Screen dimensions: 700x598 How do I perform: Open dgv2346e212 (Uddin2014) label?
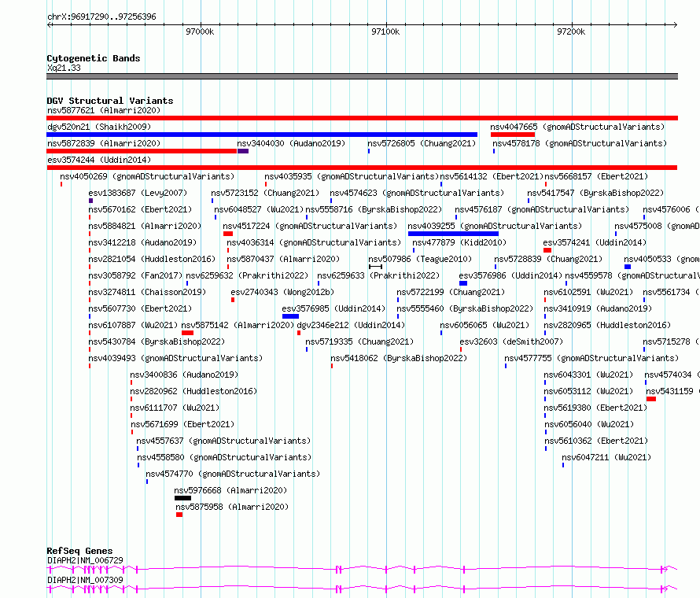(x=351, y=325)
